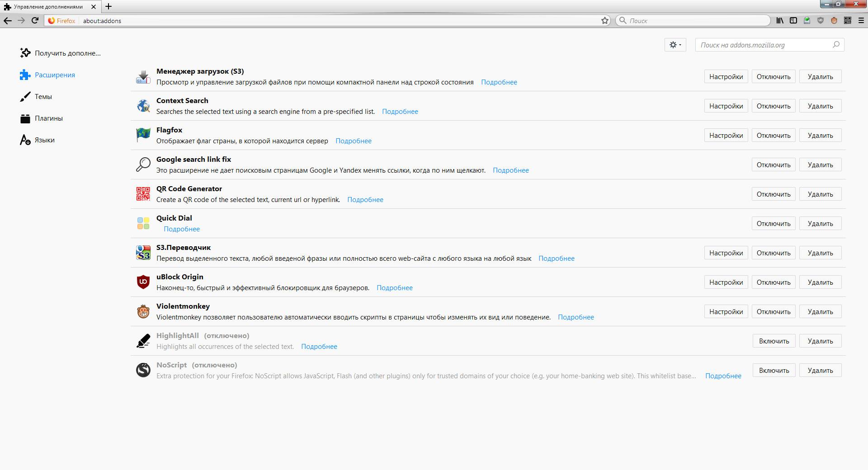Screen dimensions: 868x470
Task: Open Подробнее link for Flagfox
Action: [354, 141]
